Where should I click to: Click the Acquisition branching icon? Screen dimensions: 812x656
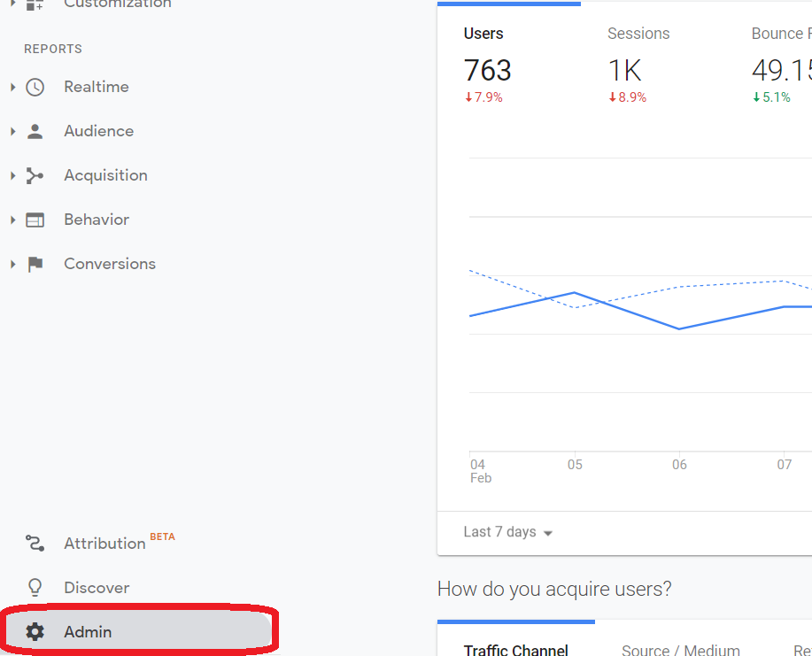tap(35, 176)
